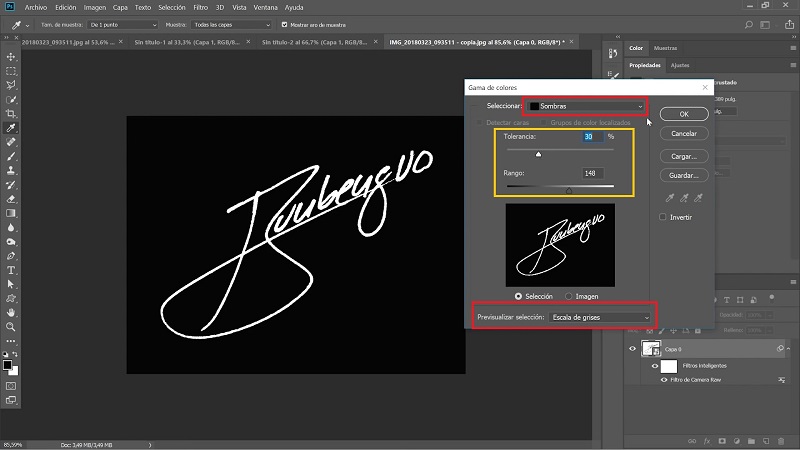800x450 pixels.
Task: Click the selection preview in dialog
Action: [x=560, y=245]
